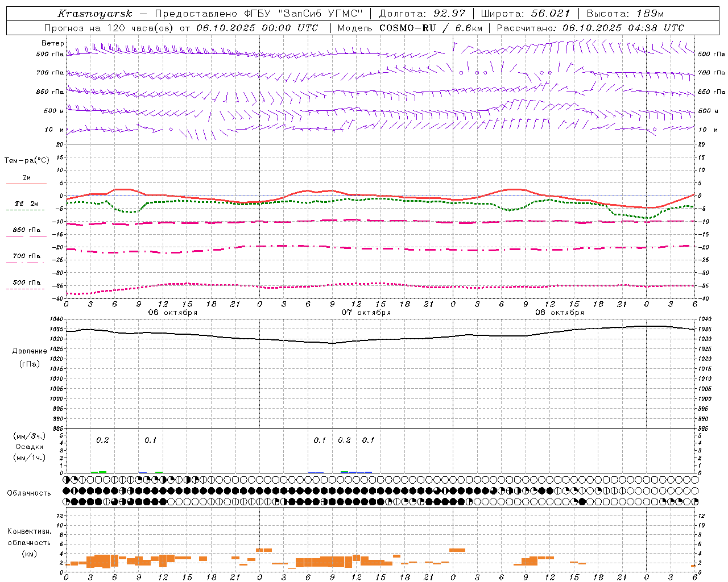Click the 07 октября date label
Image resolution: width=728 pixels, height=582 pixels.
(x=366, y=312)
